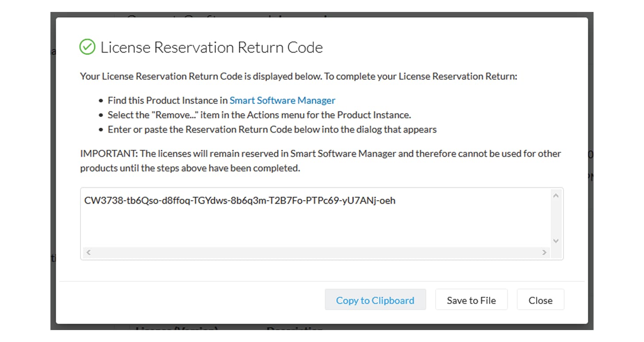Copy the return code to clipboard
The width and height of the screenshot is (644, 342).
[375, 300]
